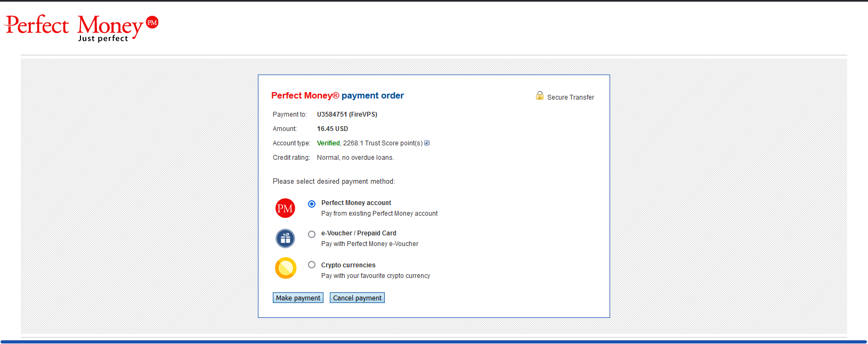
Task: Click the 'Credit rating:' label
Action: pos(291,158)
